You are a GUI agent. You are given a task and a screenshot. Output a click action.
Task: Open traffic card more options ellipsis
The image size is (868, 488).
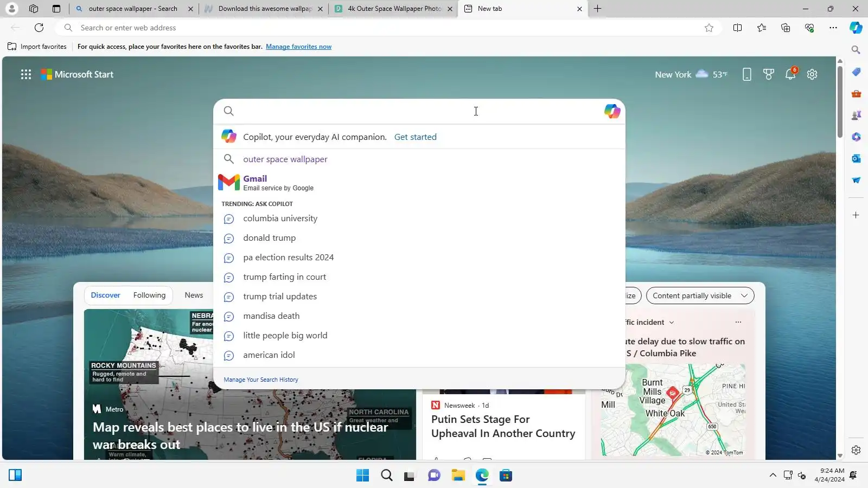click(738, 322)
